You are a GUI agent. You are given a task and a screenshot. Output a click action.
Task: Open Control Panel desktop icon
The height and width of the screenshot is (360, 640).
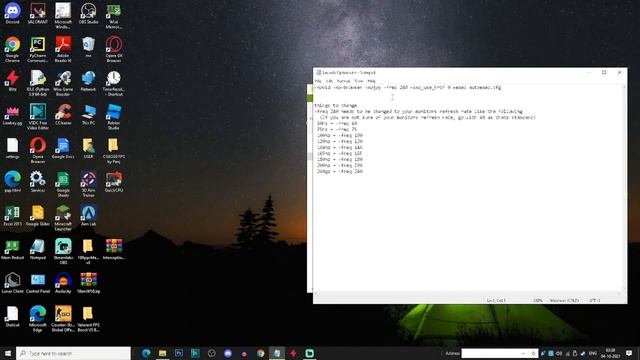click(x=38, y=282)
